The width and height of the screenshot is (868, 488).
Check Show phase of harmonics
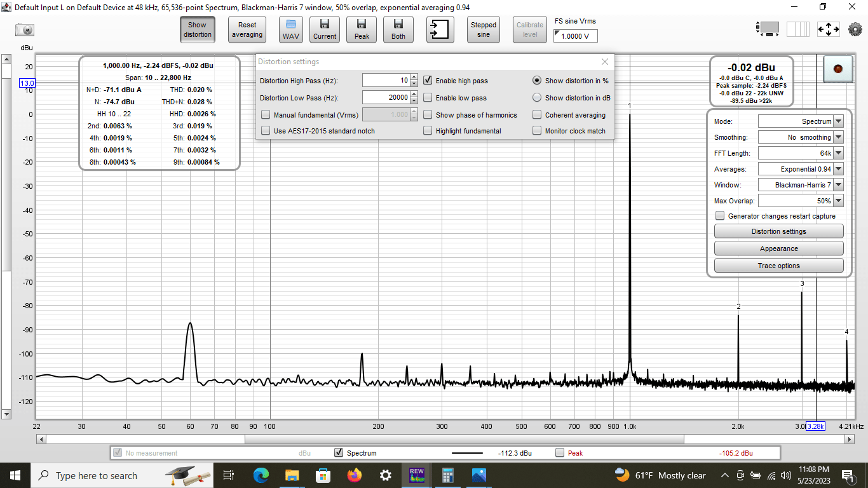pyautogui.click(x=428, y=115)
